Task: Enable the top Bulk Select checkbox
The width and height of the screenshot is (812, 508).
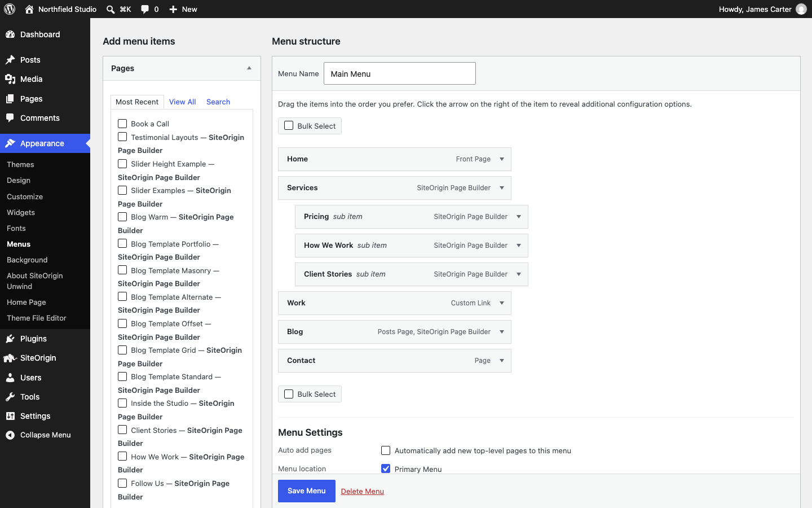Action: pos(289,125)
